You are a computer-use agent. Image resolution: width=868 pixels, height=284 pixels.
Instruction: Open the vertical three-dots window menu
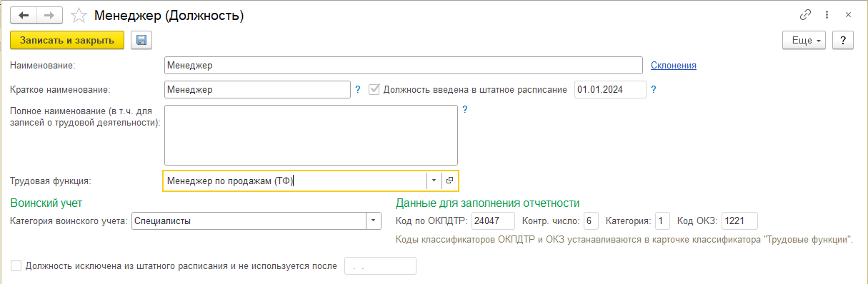(x=827, y=15)
